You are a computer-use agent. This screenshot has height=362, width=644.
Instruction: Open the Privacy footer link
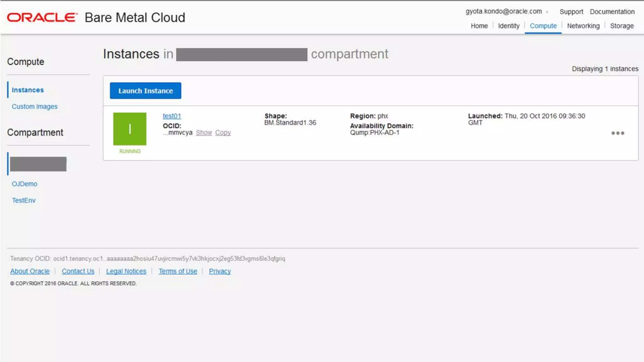pyautogui.click(x=220, y=271)
